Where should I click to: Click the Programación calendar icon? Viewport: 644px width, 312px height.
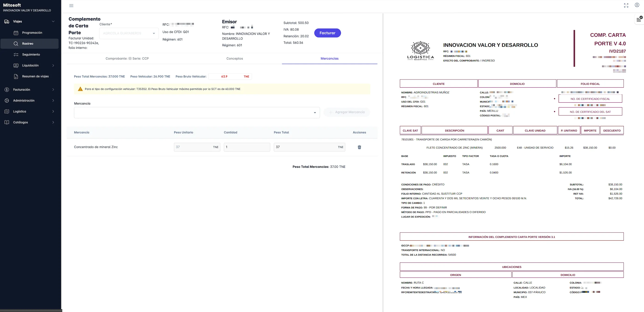pyautogui.click(x=16, y=33)
